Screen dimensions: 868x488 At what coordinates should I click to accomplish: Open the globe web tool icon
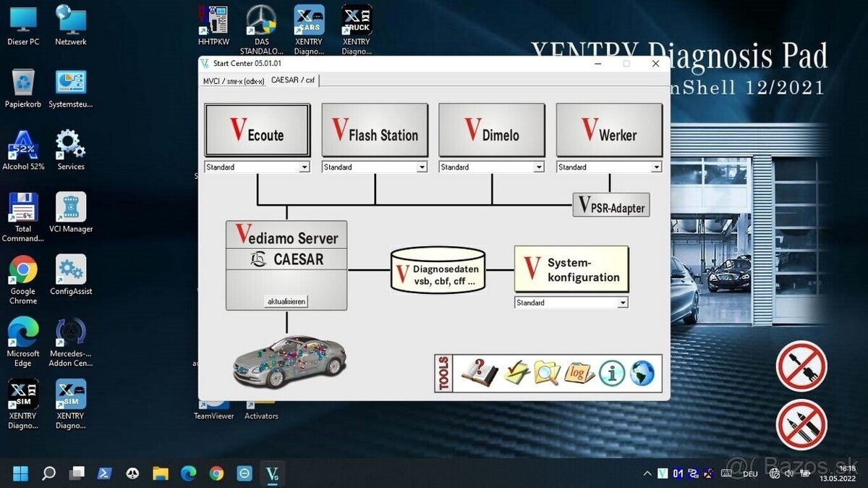tap(639, 372)
